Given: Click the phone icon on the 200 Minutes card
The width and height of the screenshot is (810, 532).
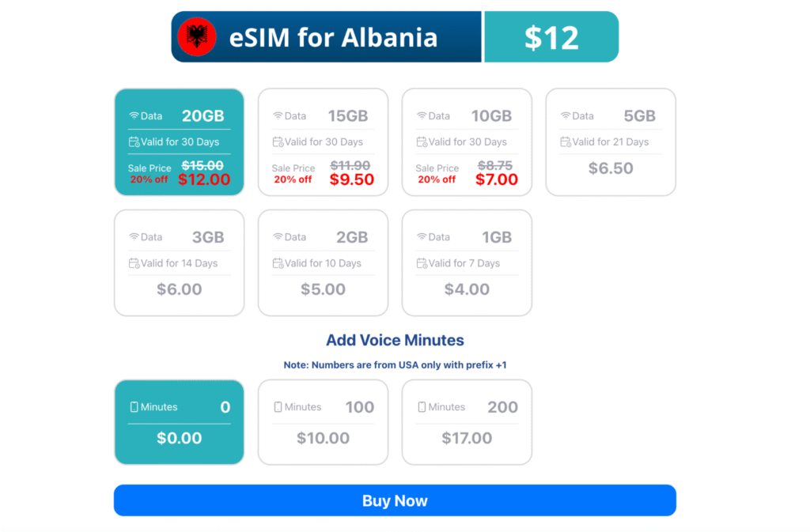Looking at the screenshot, I should 422,406.
